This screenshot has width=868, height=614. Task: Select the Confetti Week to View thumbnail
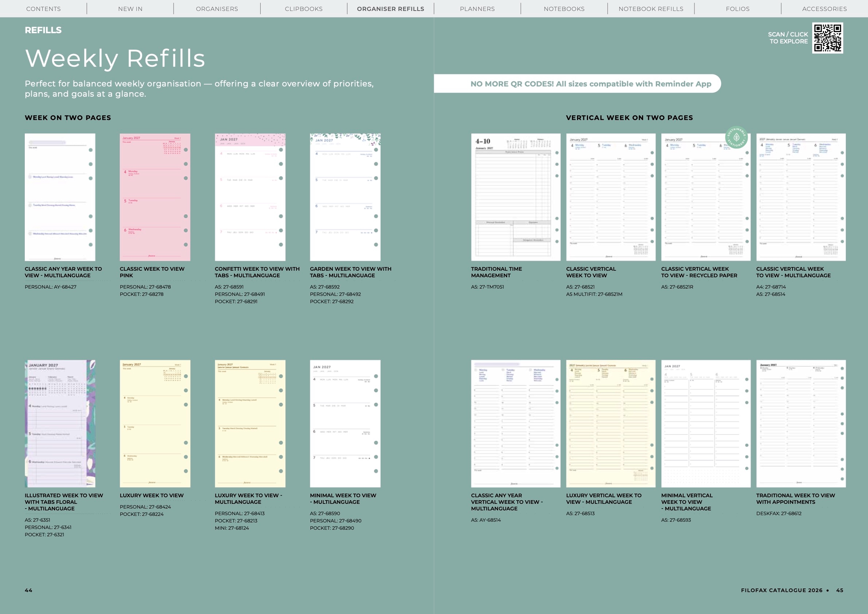point(250,197)
